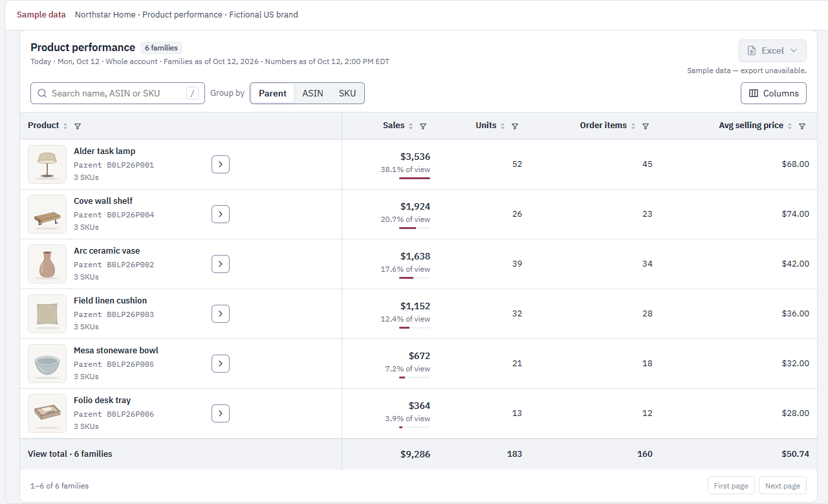Click the Alder task lamp sales share bar
The image size is (828, 504).
click(x=415, y=178)
